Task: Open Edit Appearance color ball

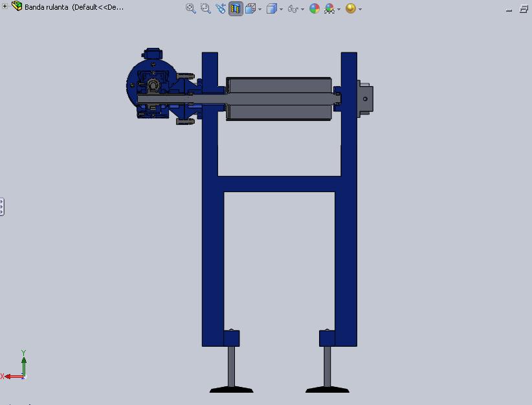Action: [315, 8]
